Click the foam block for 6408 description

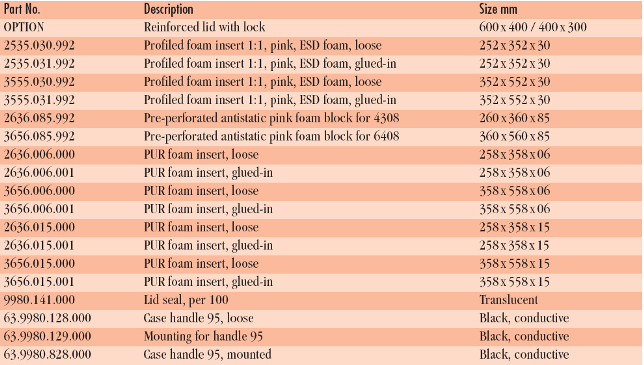[x=271, y=136]
